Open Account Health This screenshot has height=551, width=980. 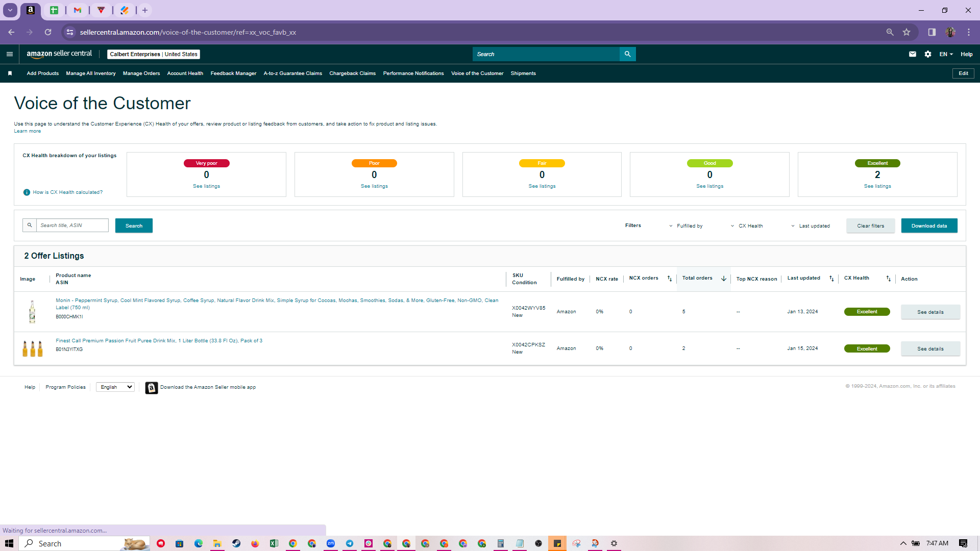click(x=185, y=73)
